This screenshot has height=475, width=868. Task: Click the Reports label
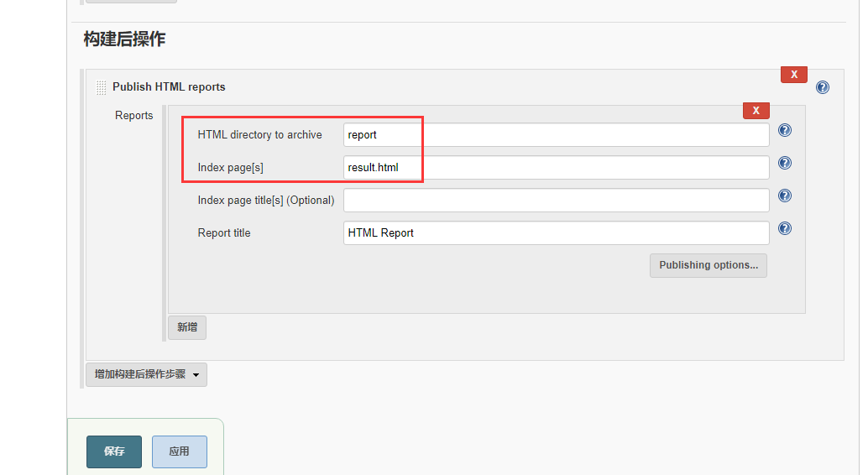click(x=134, y=115)
